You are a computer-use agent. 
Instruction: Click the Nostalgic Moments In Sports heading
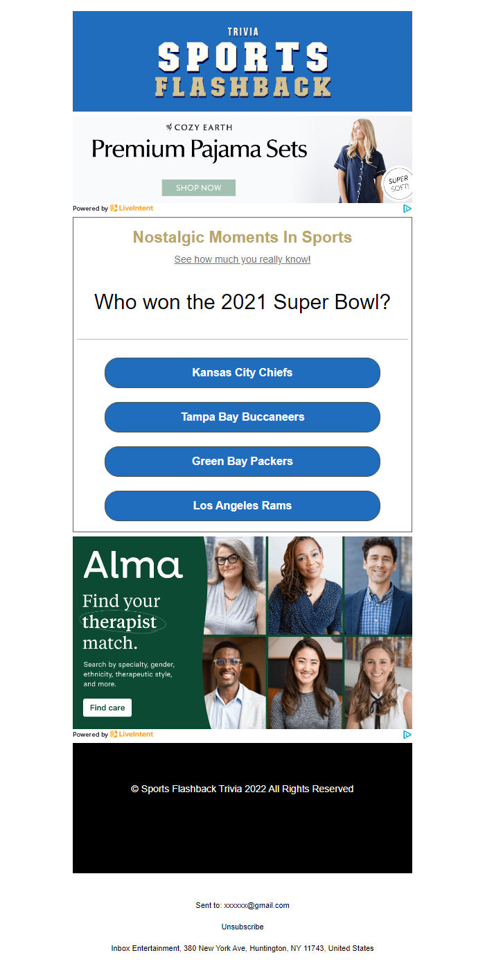[242, 237]
